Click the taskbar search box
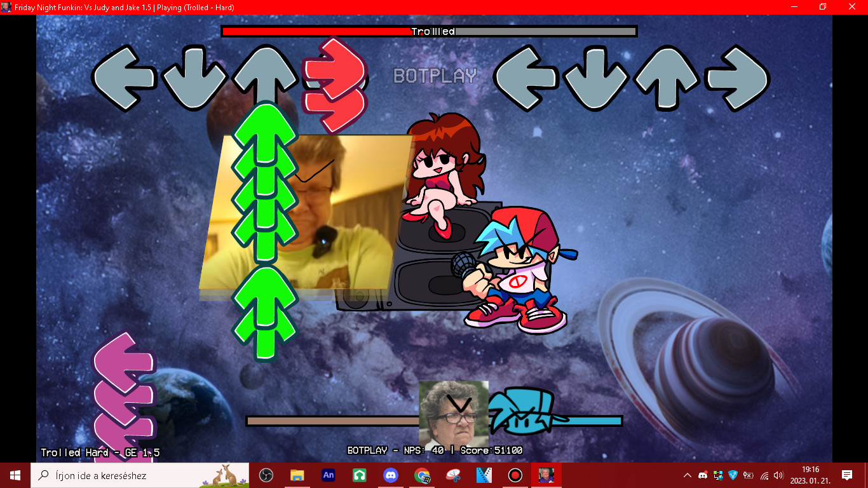 127,475
